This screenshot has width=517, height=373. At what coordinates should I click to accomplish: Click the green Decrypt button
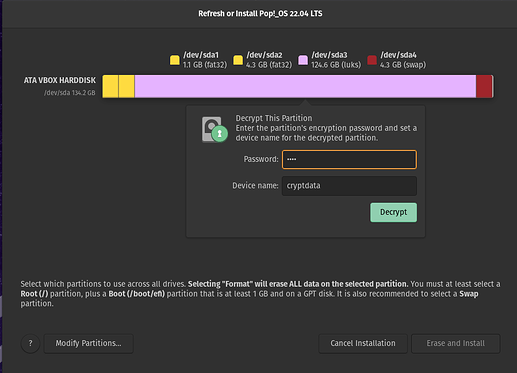point(393,212)
